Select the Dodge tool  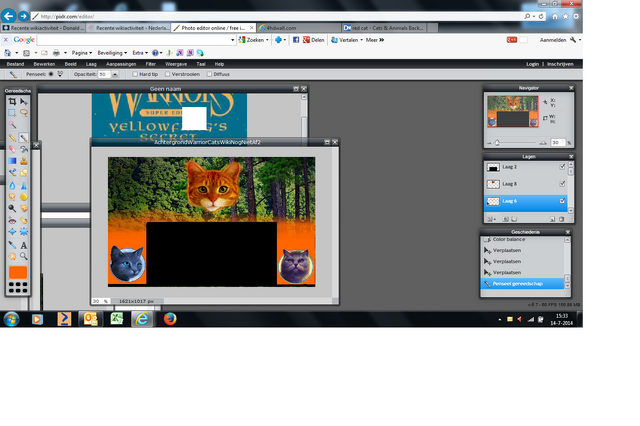(x=12, y=209)
